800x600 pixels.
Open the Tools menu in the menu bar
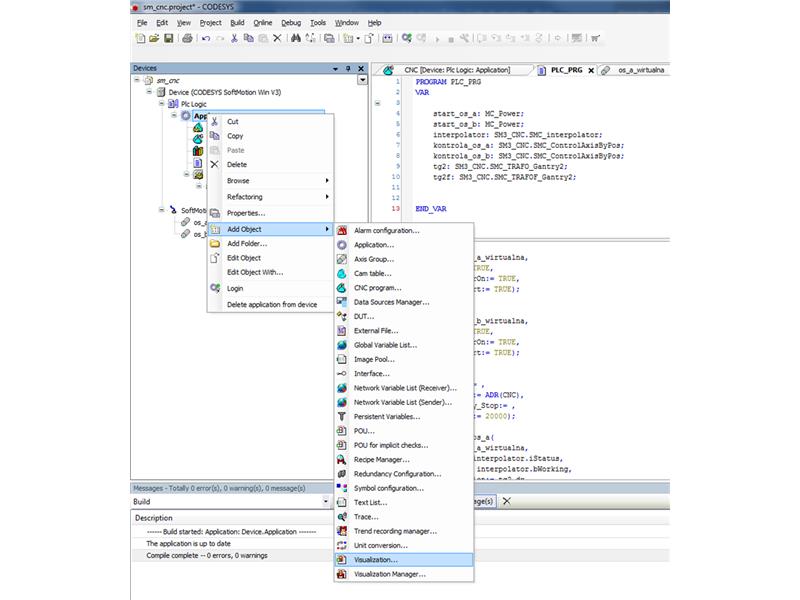pos(318,23)
